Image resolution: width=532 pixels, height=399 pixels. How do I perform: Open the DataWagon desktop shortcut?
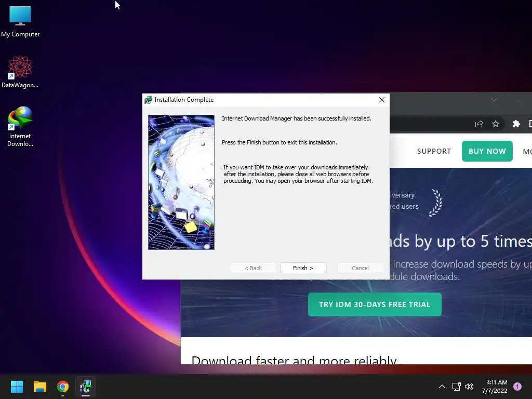(x=20, y=72)
